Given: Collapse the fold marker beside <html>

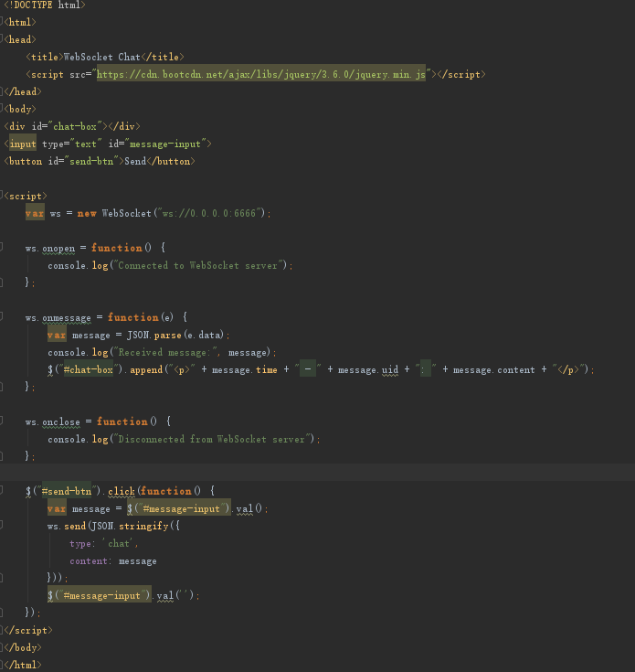Looking at the screenshot, I should point(1,21).
